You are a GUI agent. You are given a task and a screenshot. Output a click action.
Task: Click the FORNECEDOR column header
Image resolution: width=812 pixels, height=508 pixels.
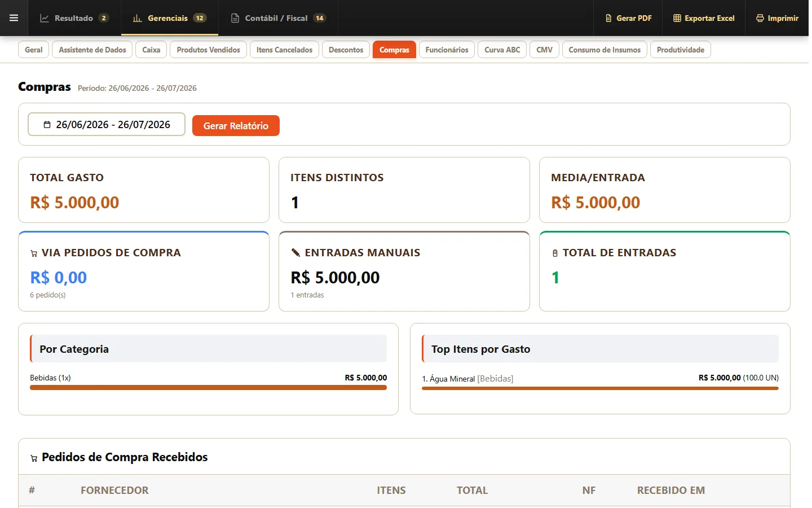(114, 490)
